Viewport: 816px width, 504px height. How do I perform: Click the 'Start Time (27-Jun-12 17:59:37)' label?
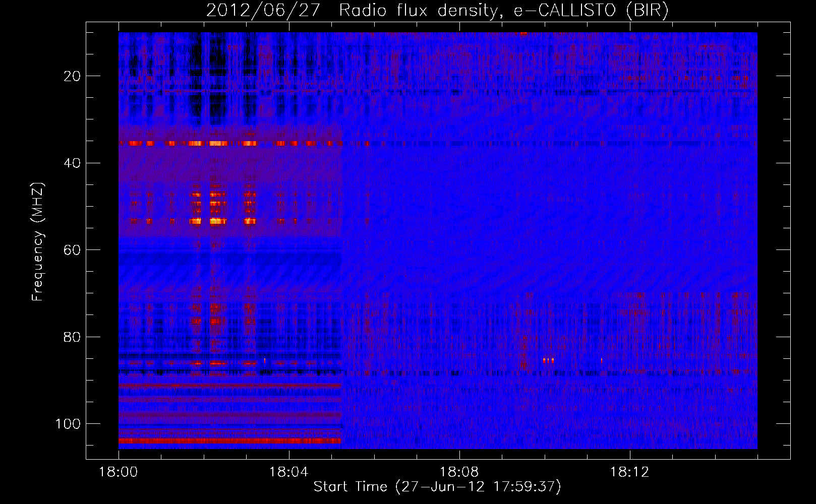437,487
